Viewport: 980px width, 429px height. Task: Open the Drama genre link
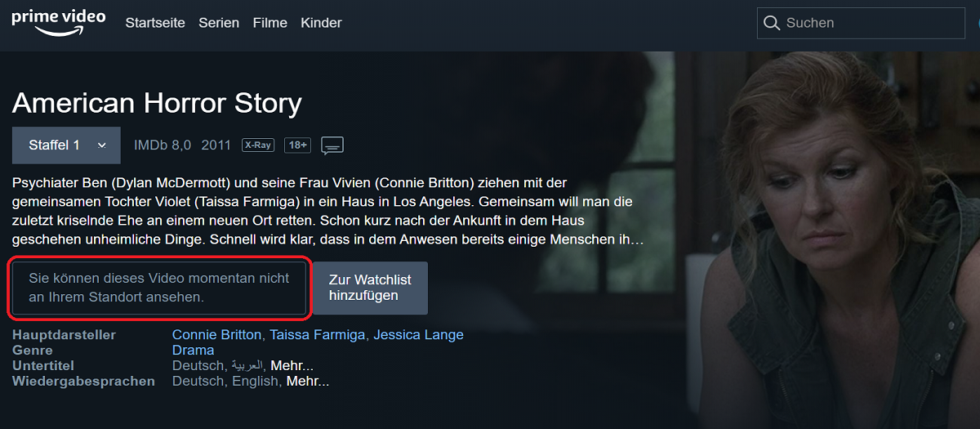pos(194,350)
